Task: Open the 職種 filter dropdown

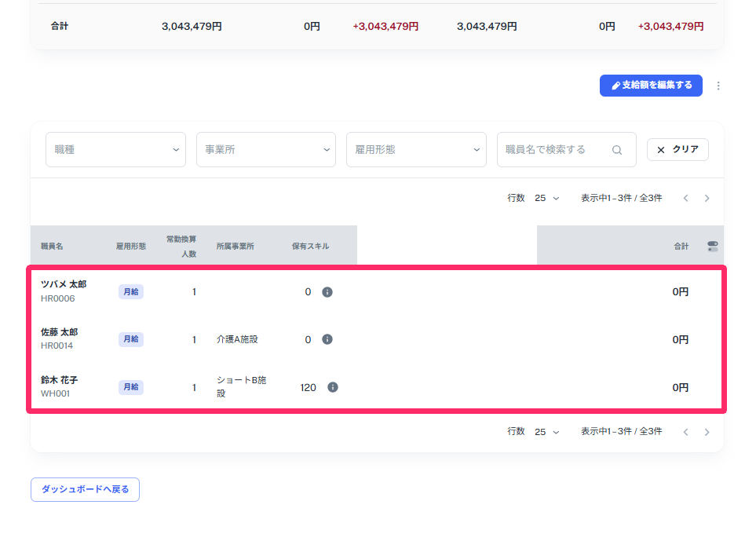Action: 115,149
